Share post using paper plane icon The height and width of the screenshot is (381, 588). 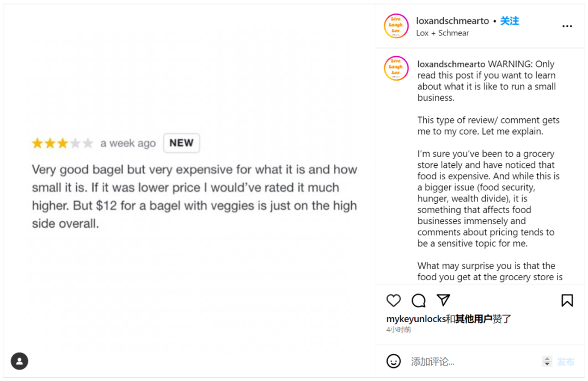[443, 300]
